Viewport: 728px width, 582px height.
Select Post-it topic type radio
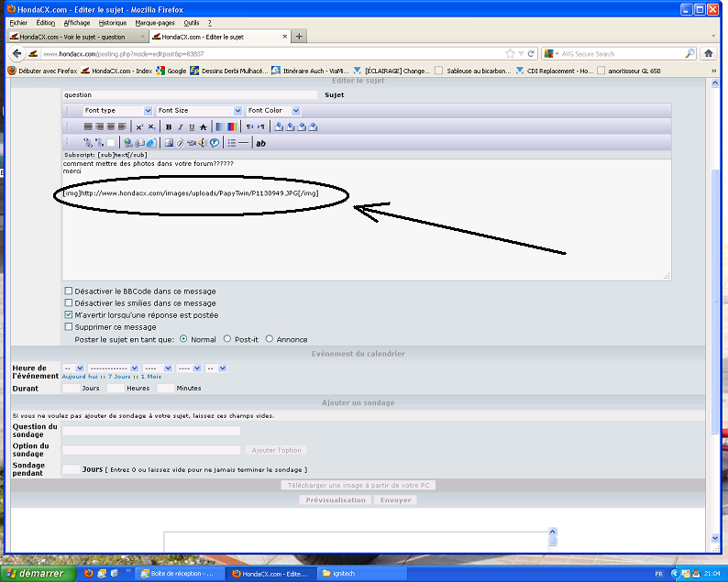pyautogui.click(x=227, y=339)
